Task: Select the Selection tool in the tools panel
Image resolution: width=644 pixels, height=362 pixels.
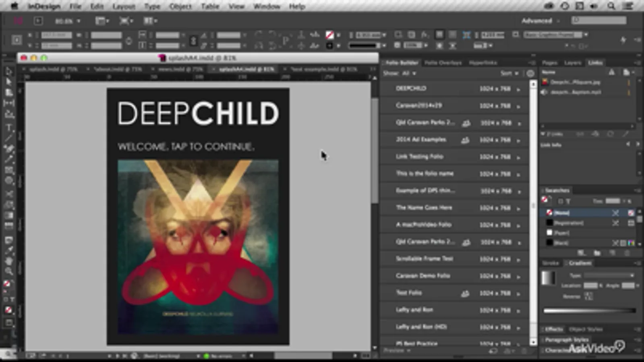Action: (8, 72)
